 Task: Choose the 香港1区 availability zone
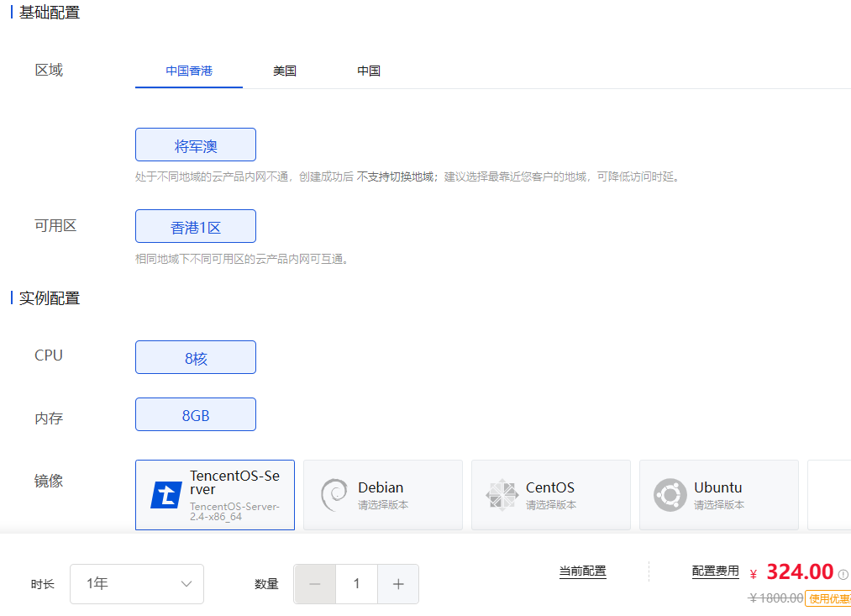pyautogui.click(x=196, y=226)
